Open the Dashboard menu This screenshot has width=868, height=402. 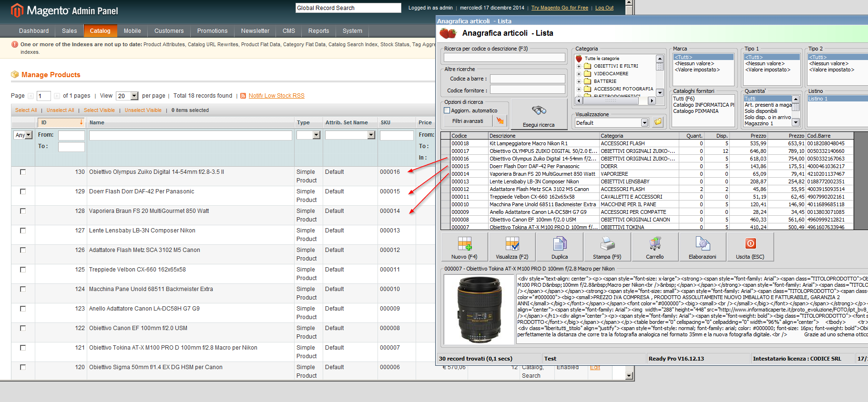[34, 31]
